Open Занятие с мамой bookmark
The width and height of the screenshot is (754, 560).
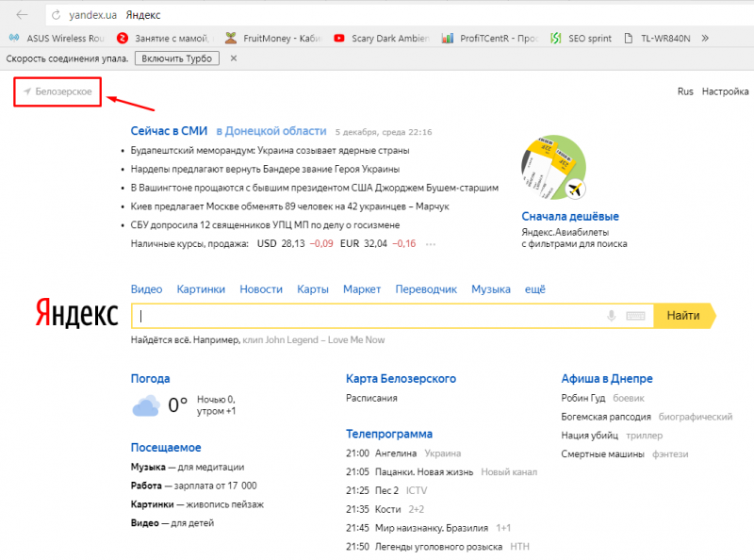(163, 39)
